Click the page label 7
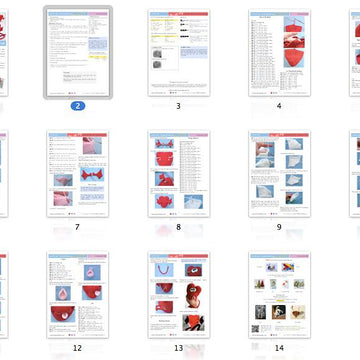 (77, 227)
